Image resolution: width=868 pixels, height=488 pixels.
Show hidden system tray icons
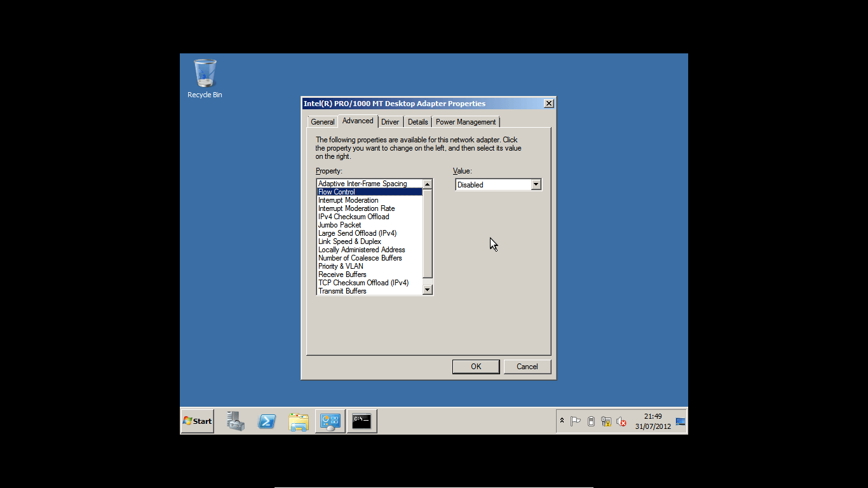562,421
